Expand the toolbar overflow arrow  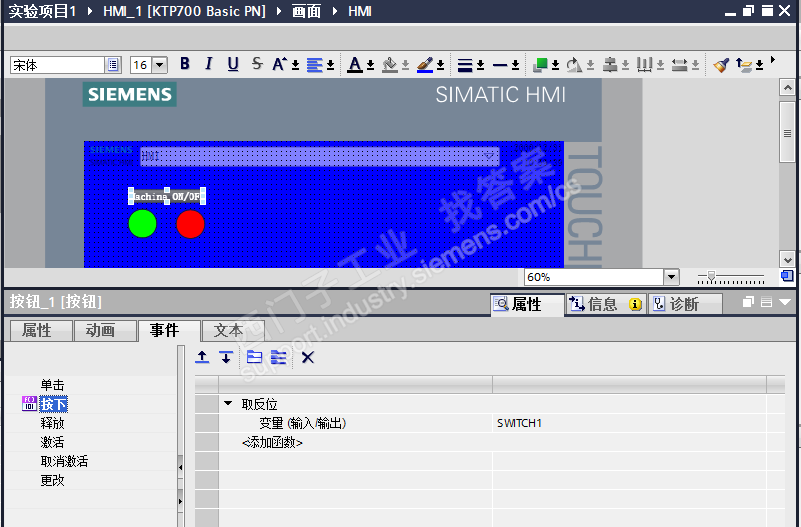point(773,60)
